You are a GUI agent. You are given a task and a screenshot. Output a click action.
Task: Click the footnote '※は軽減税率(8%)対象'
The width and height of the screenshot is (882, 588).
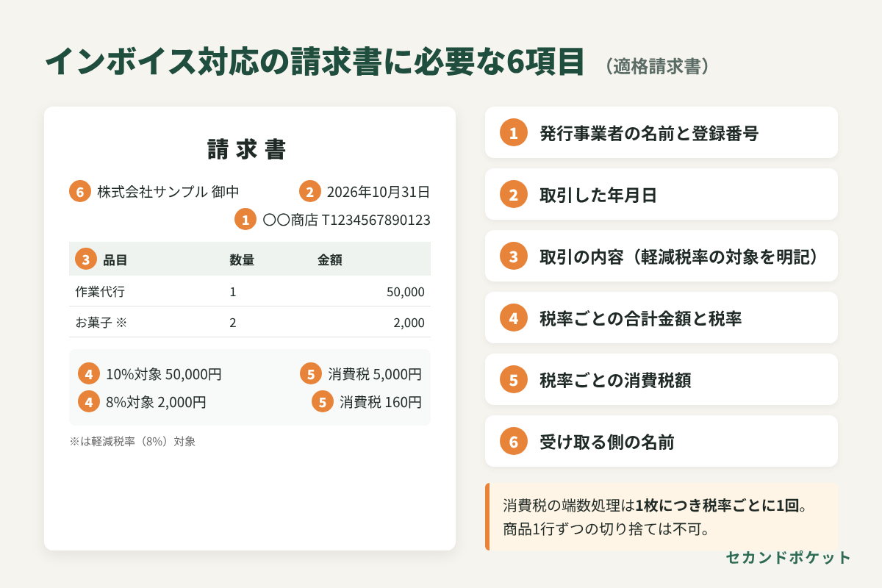coord(132,442)
